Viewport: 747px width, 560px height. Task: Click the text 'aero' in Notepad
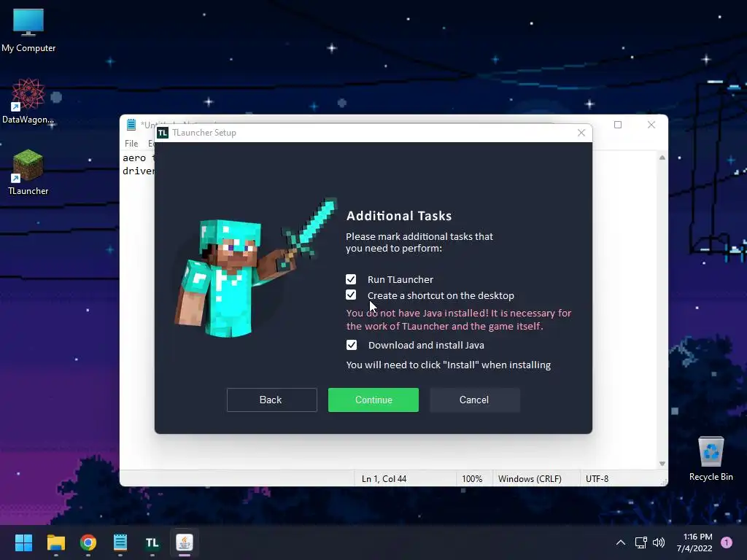pyautogui.click(x=134, y=158)
